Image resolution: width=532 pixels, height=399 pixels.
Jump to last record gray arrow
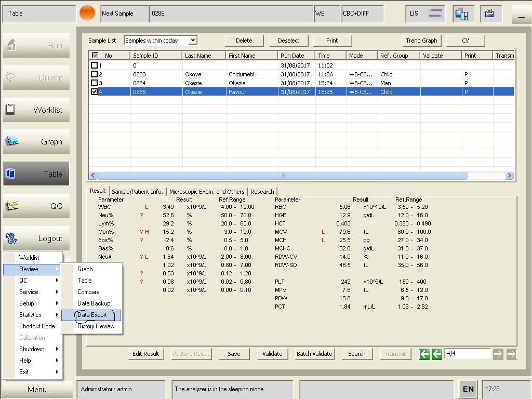[x=511, y=354]
